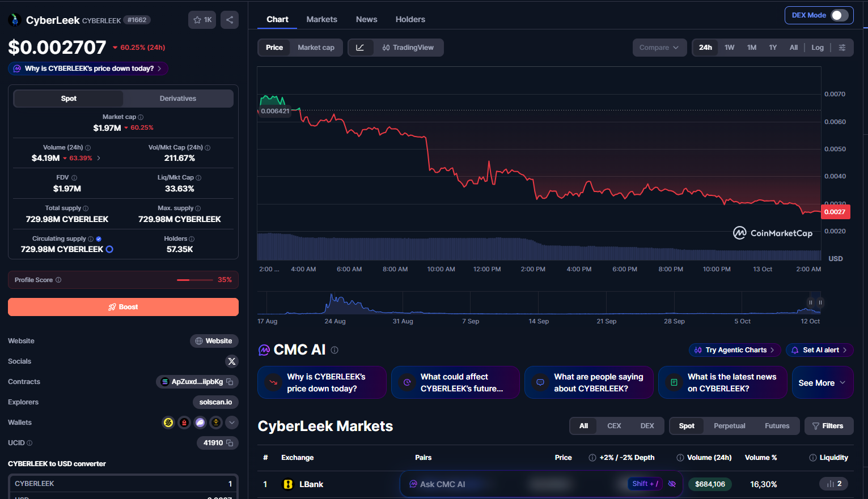Open the Compare dropdown
This screenshot has height=499, width=868.
[x=659, y=48]
